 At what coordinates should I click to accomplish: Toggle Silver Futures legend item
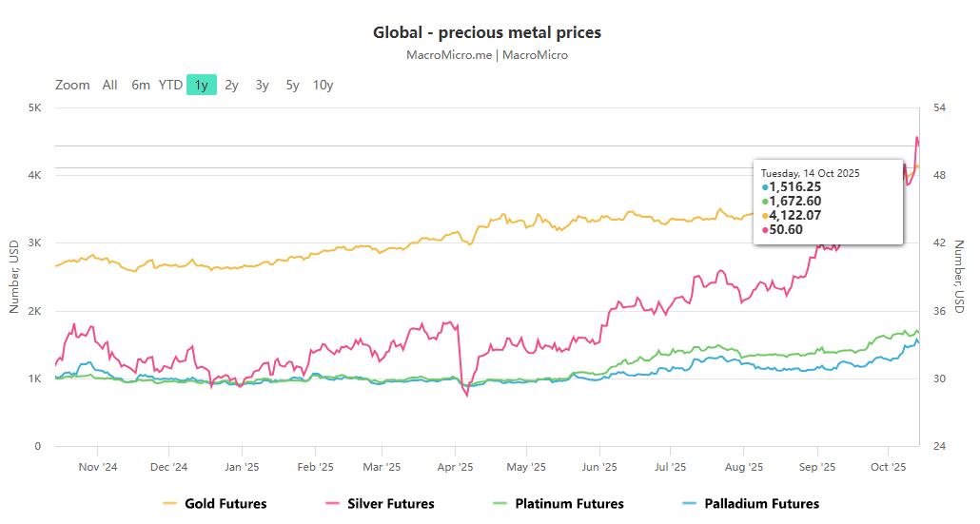(x=391, y=504)
